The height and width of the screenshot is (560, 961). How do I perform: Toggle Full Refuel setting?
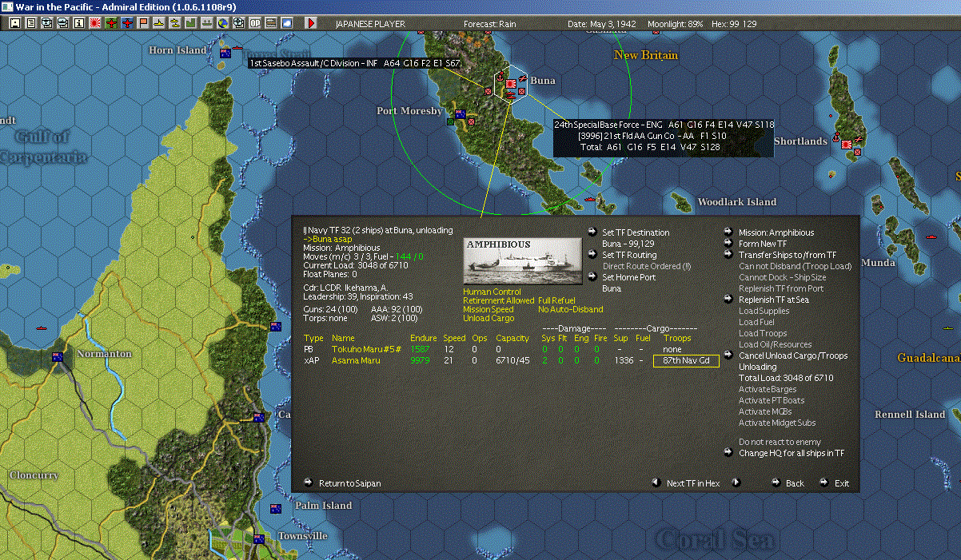(x=558, y=300)
